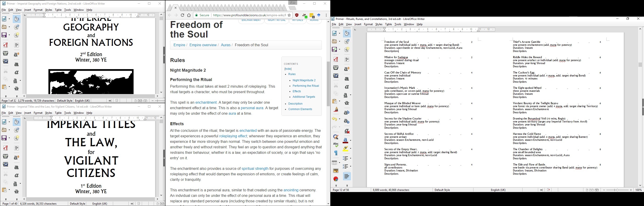Toggle formatting marks in Rituals window
The image size is (644, 206).
[x=336, y=153]
